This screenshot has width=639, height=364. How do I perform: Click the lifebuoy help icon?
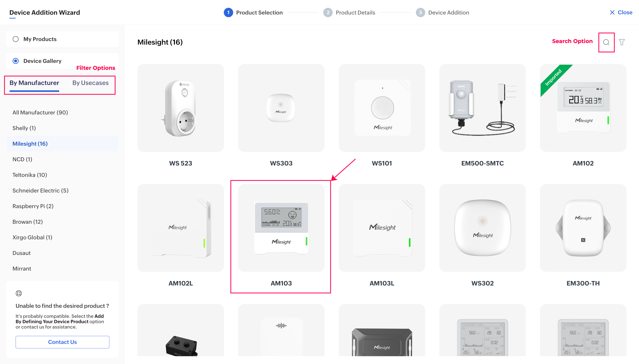coord(19,293)
